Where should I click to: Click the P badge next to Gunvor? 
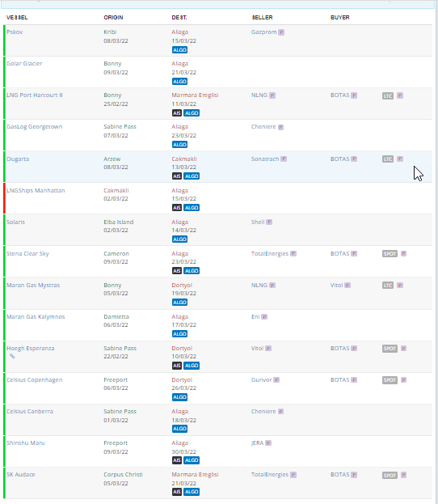[x=276, y=380]
